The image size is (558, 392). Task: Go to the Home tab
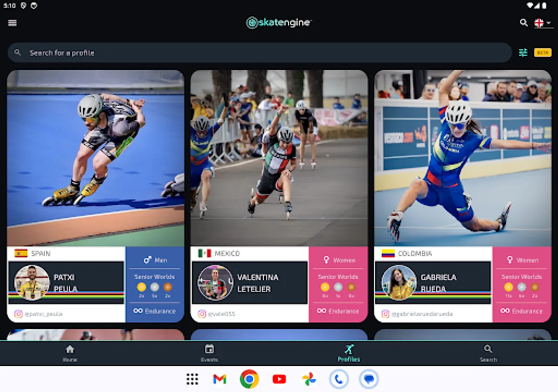point(70,353)
